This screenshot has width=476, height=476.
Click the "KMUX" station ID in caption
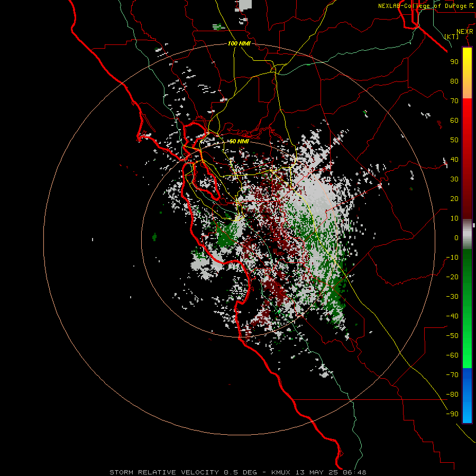281,472
